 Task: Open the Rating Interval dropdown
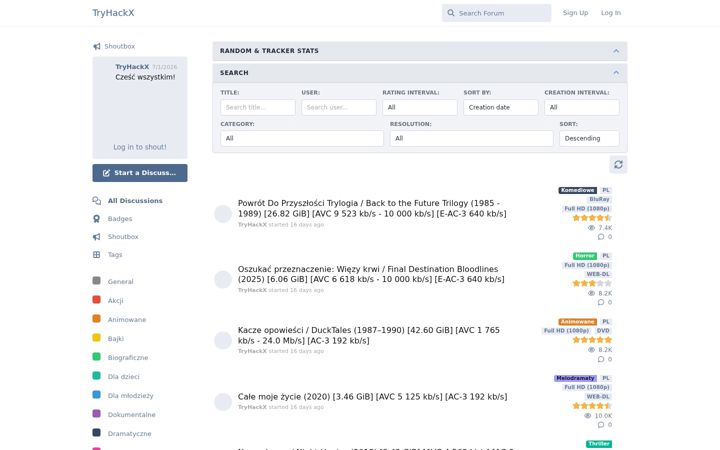click(420, 107)
